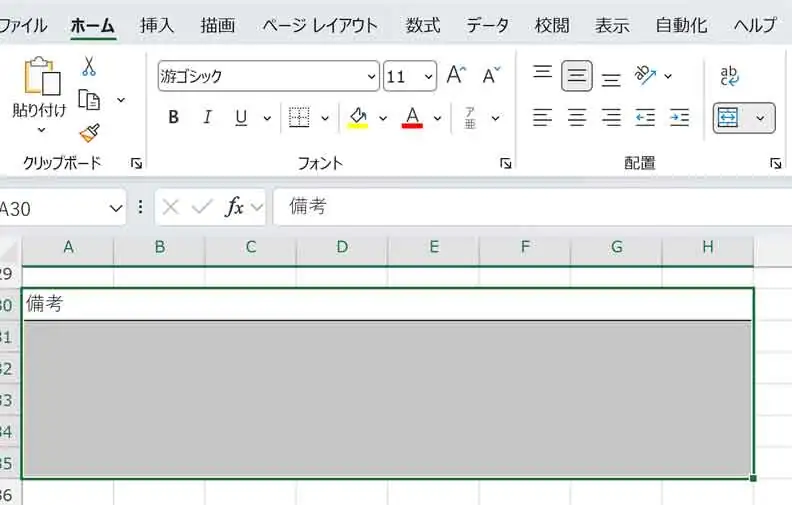
Task: Open Font settings dialog launcher
Action: (x=506, y=163)
